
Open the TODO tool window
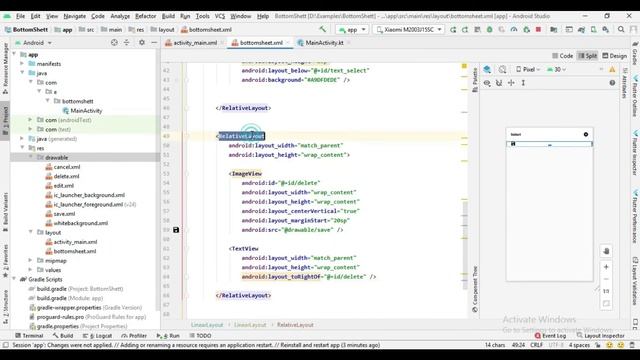pyautogui.click(x=200, y=336)
